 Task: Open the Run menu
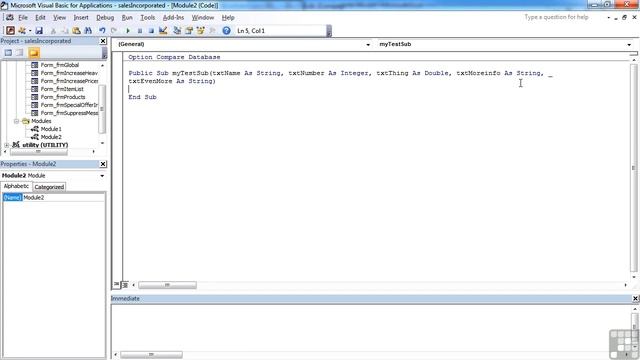pyautogui.click(x=127, y=18)
